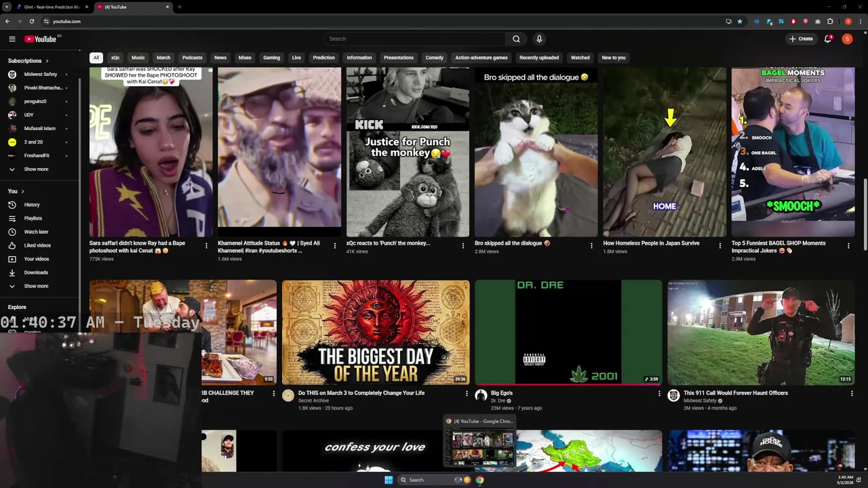Image resolution: width=868 pixels, height=488 pixels.
Task: Play The Biggest Day of the Year thumbnail
Action: point(376,332)
